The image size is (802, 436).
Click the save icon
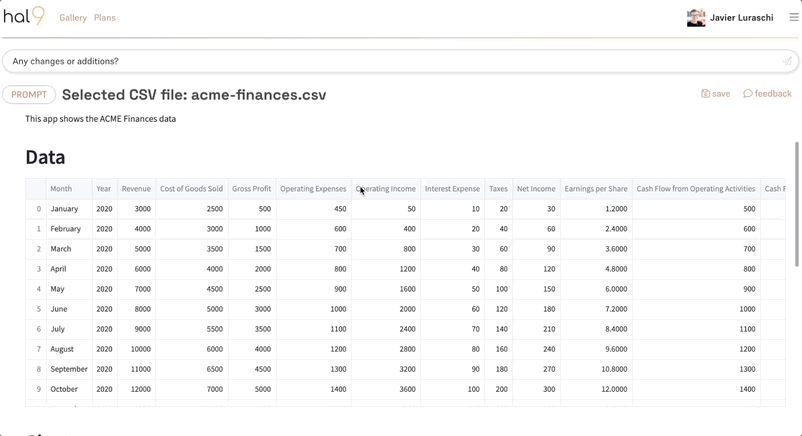pyautogui.click(x=705, y=94)
